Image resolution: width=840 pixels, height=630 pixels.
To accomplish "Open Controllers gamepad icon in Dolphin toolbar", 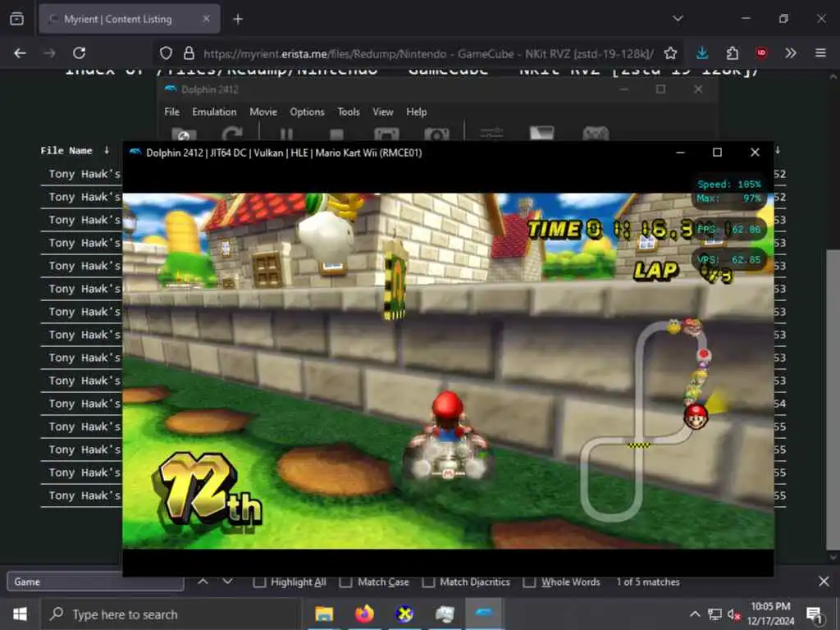I will (x=596, y=134).
